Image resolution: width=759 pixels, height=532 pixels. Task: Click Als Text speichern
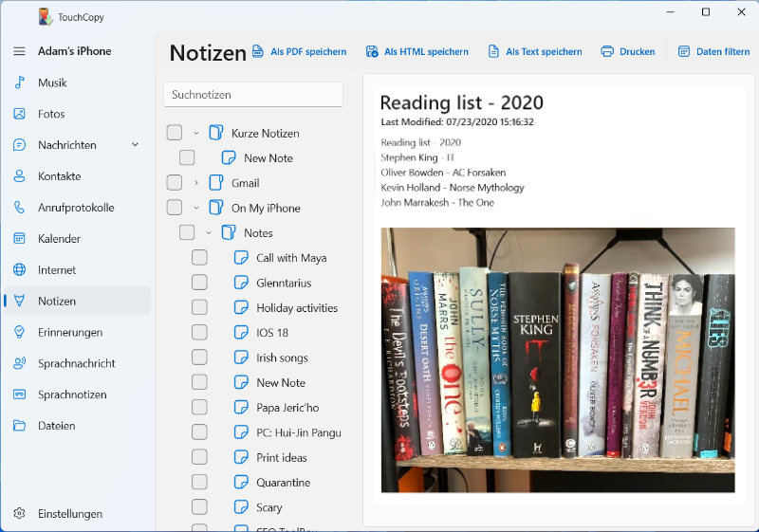pos(535,51)
